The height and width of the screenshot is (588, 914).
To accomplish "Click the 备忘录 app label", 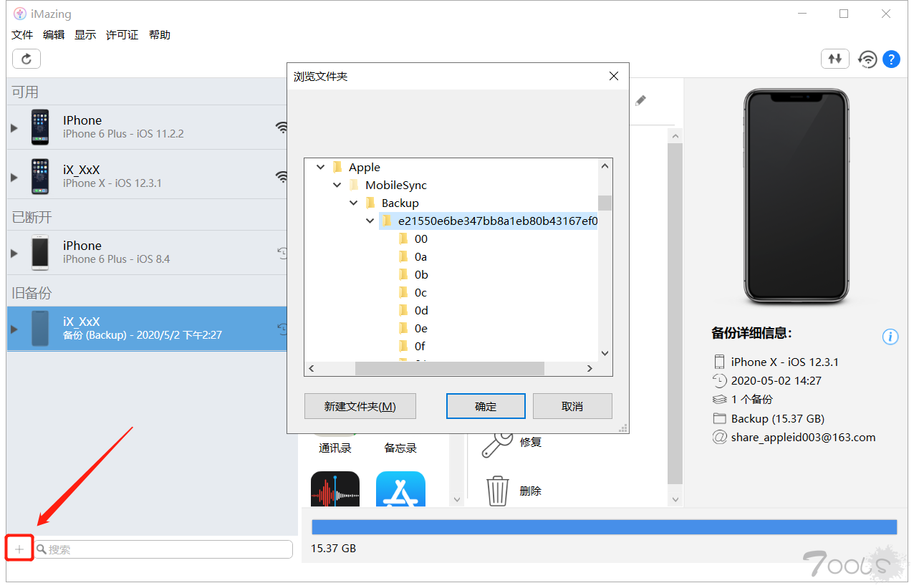I will point(400,448).
